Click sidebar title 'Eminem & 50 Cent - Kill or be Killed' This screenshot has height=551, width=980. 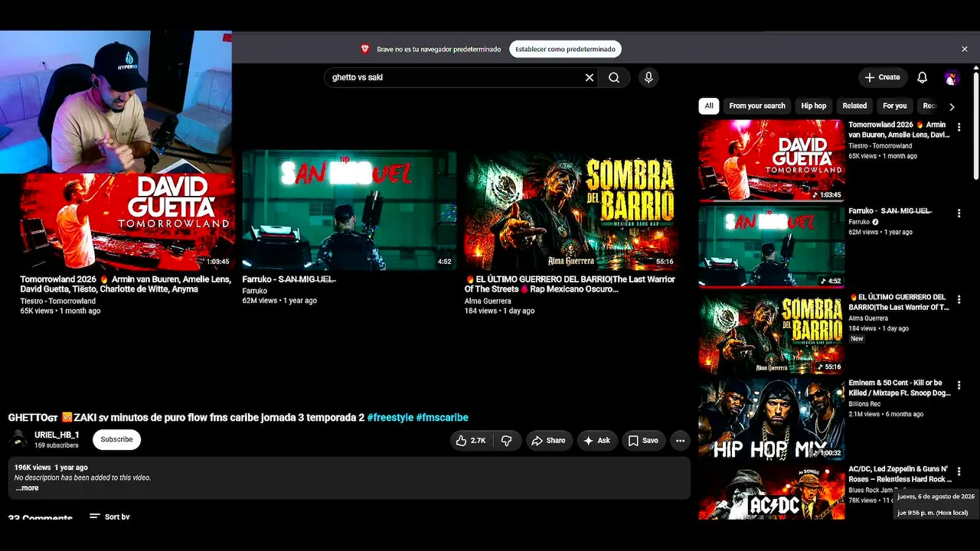900,388
